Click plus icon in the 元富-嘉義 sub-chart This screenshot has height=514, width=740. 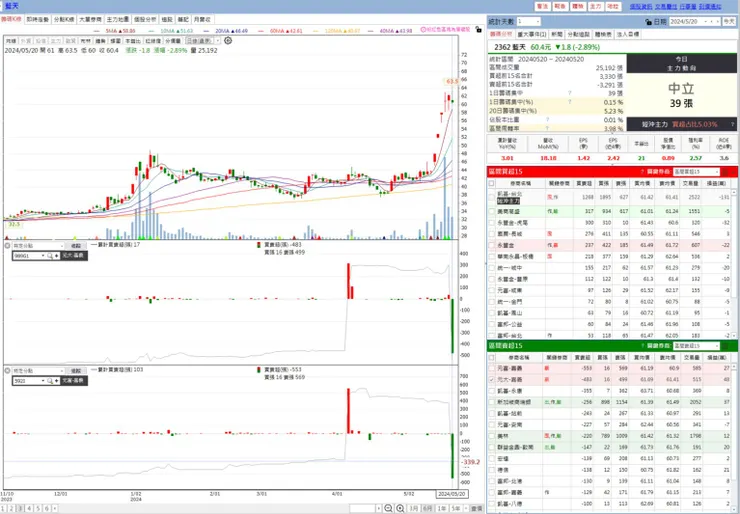(57, 380)
